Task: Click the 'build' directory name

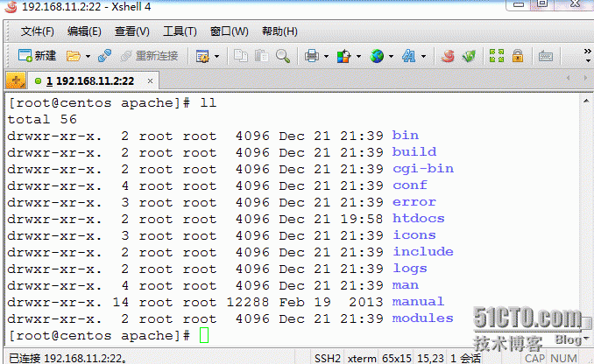Action: pos(414,152)
